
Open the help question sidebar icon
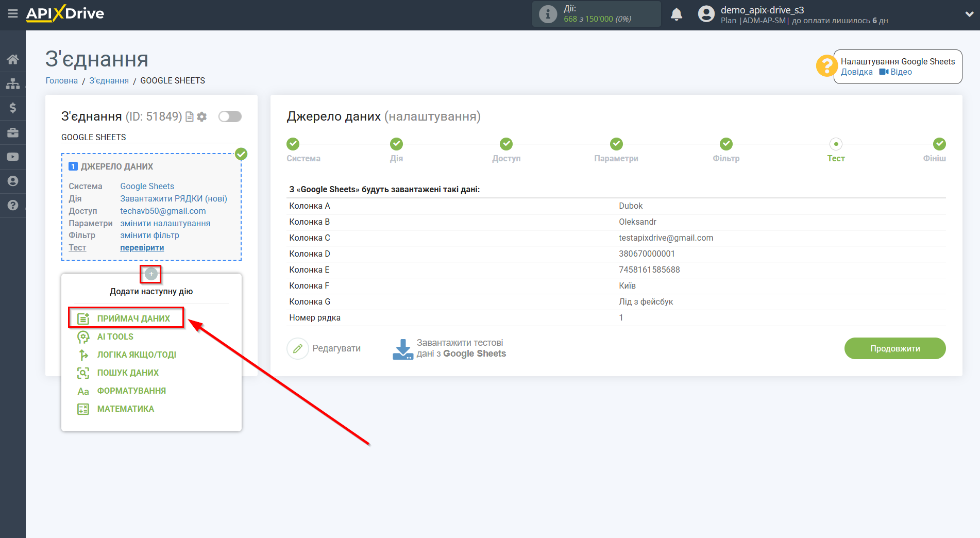[13, 205]
